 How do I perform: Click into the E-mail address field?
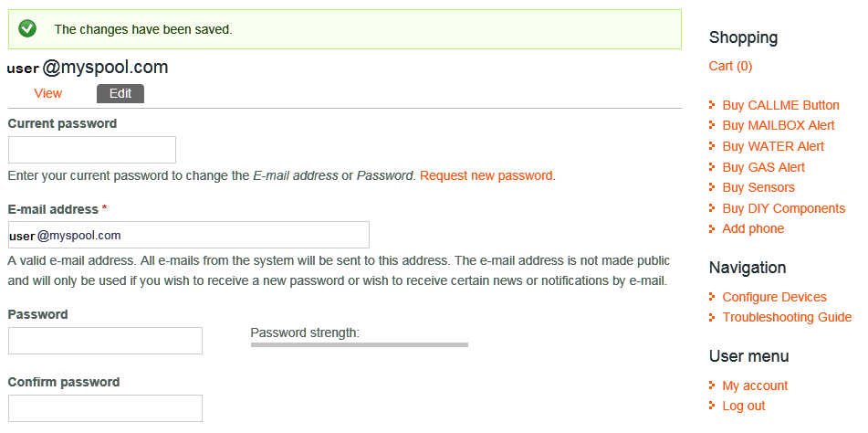[x=188, y=235]
